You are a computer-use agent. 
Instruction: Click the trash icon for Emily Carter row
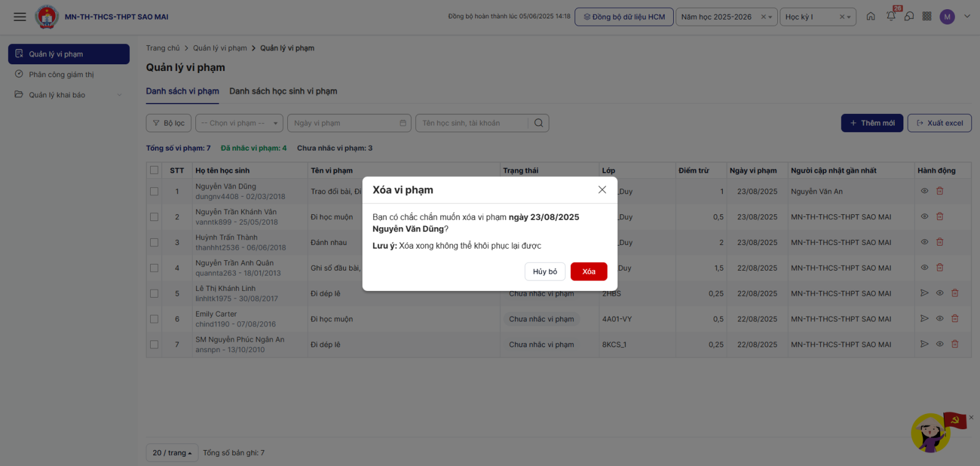tap(955, 318)
